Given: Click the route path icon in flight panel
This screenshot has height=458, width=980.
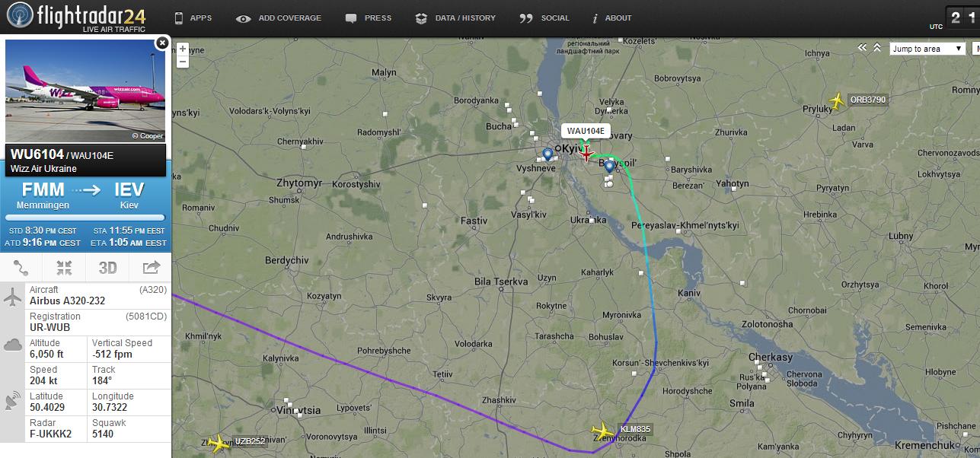Looking at the screenshot, I should tap(21, 268).
